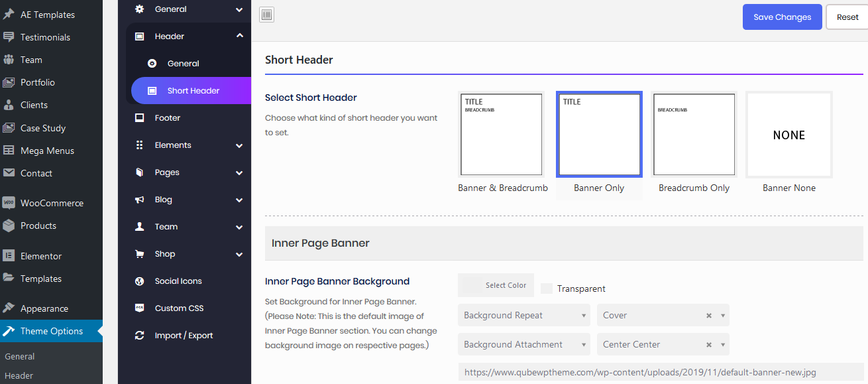The height and width of the screenshot is (384, 868).
Task: Open Portfolio in the admin menu
Action: (38, 82)
